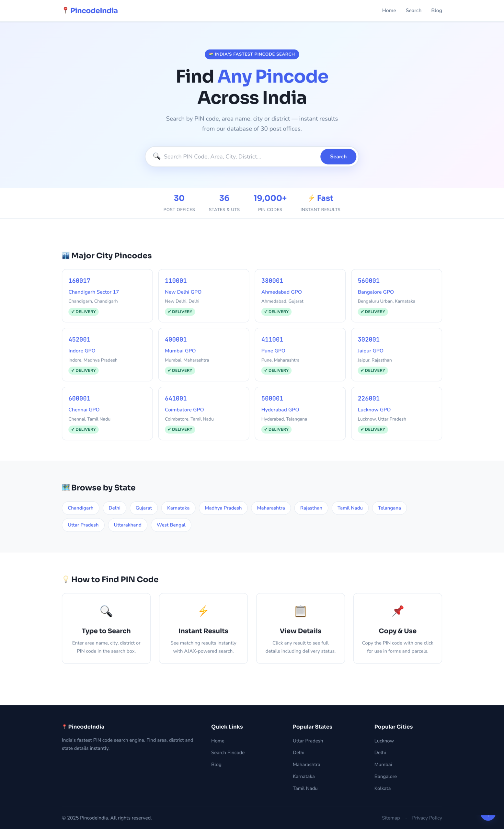Viewport: 504px width, 829px height.
Task: Click the clipboard icon above View Details
Action: (301, 611)
